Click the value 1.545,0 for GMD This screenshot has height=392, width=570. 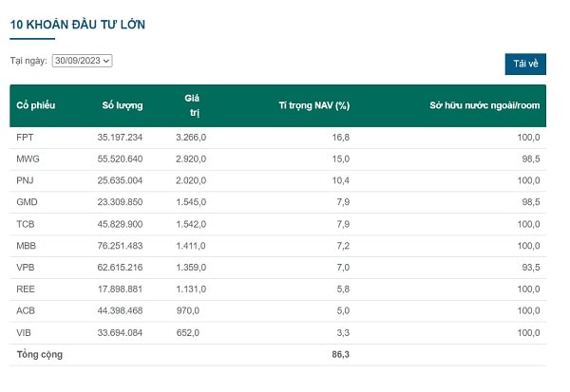pos(191,202)
